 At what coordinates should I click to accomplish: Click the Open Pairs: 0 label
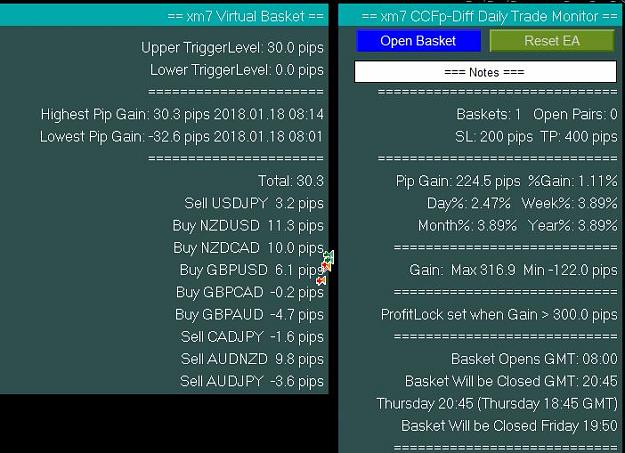tap(575, 115)
